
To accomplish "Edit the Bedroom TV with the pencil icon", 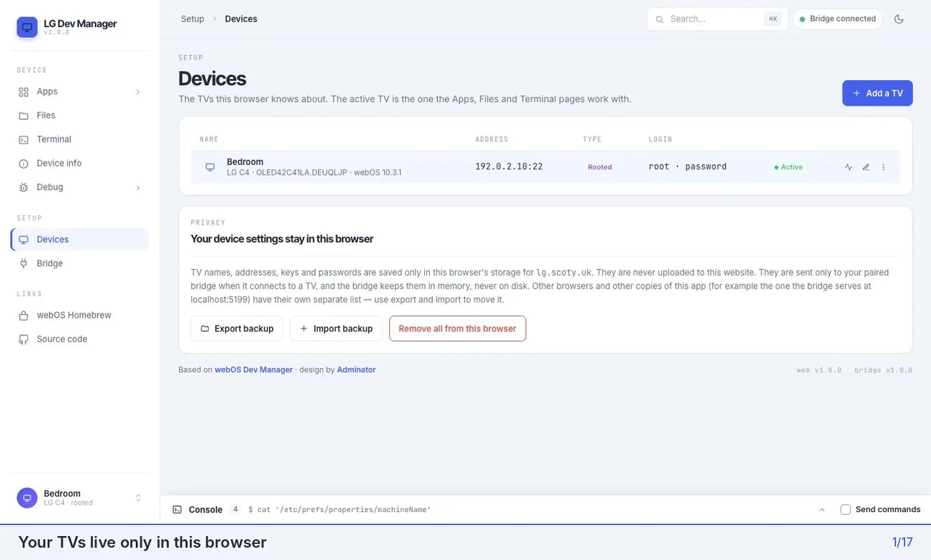I will [x=866, y=167].
